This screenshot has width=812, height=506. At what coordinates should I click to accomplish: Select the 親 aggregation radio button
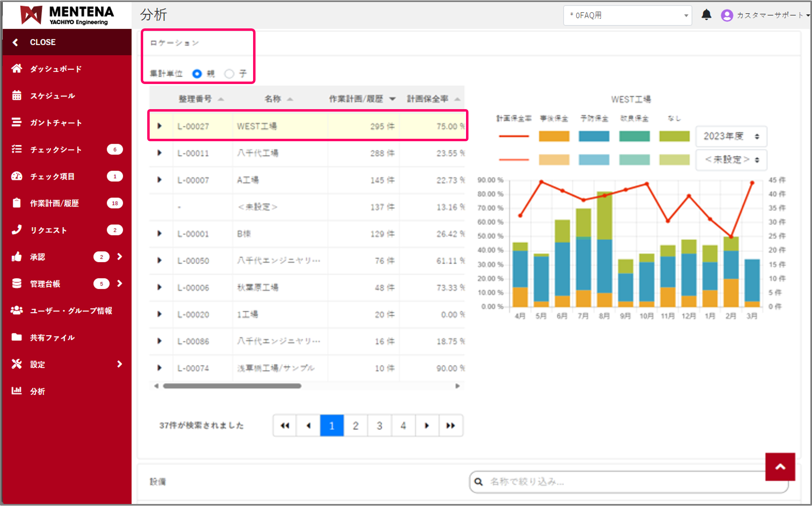coord(197,74)
